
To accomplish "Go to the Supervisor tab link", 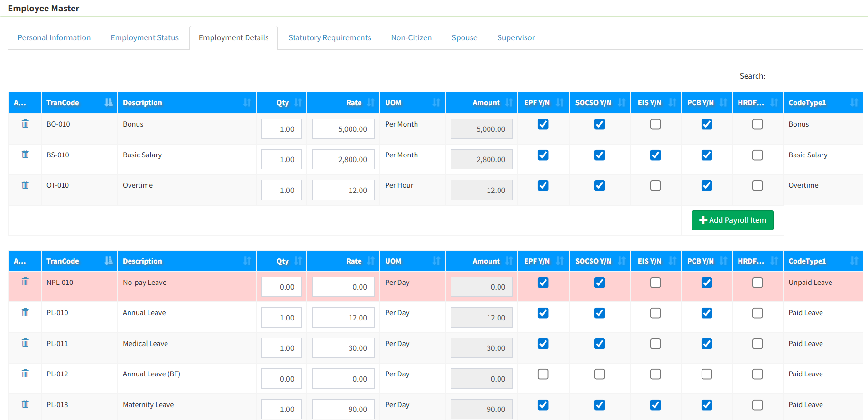I will (x=516, y=37).
